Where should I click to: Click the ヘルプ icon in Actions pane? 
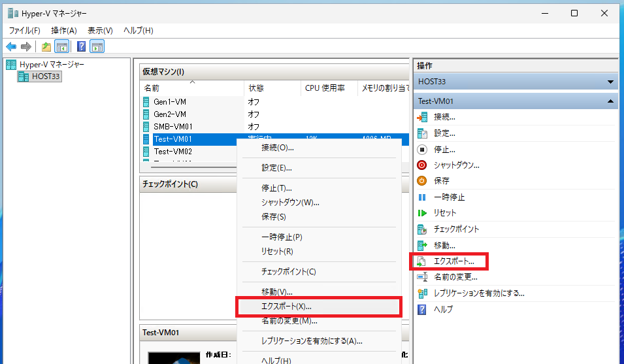click(422, 309)
